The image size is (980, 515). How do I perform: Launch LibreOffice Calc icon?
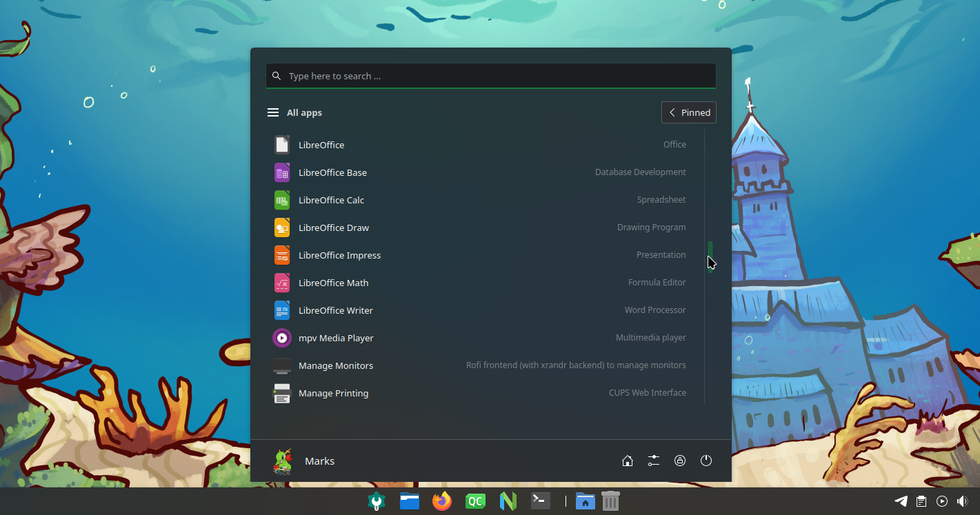[281, 200]
